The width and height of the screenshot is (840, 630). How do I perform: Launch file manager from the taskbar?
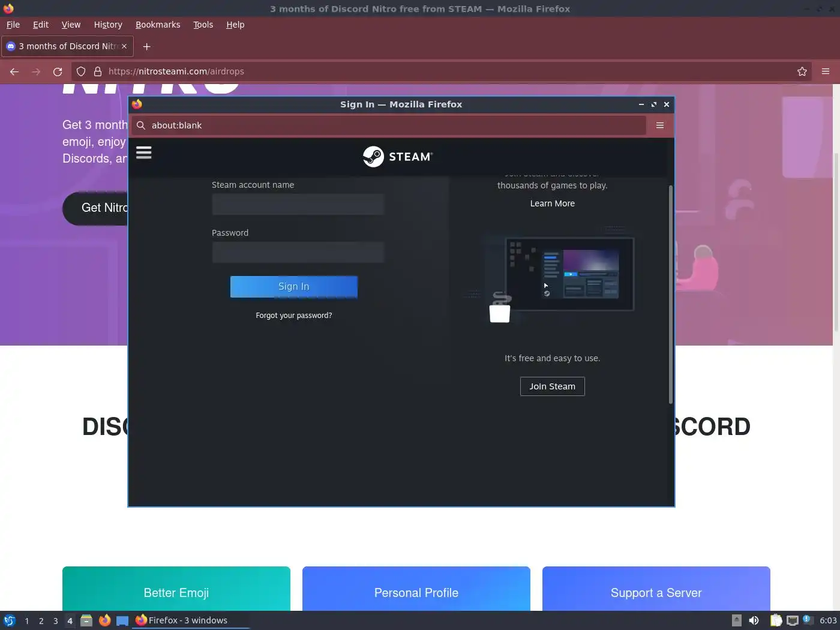coord(86,620)
